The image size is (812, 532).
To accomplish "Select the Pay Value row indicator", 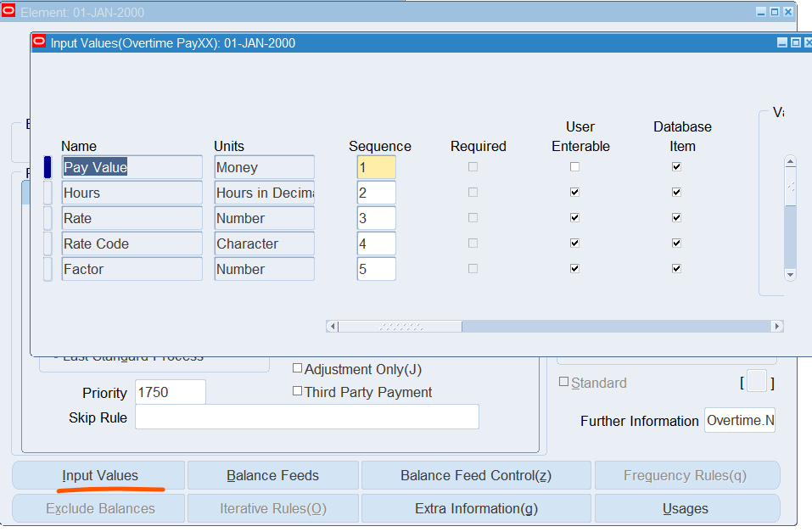I will (x=48, y=167).
